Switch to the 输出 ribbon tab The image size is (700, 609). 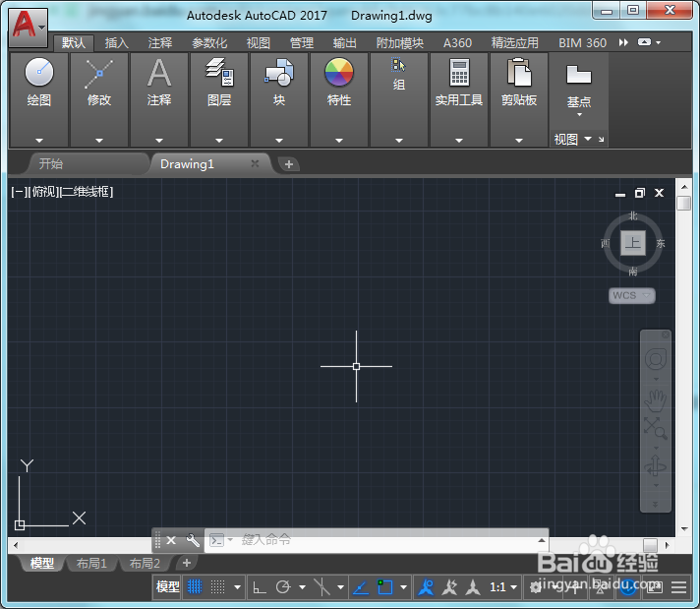coord(345,43)
